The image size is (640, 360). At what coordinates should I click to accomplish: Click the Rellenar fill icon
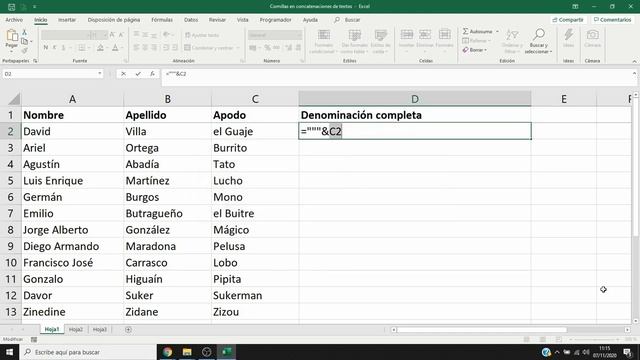click(466, 41)
